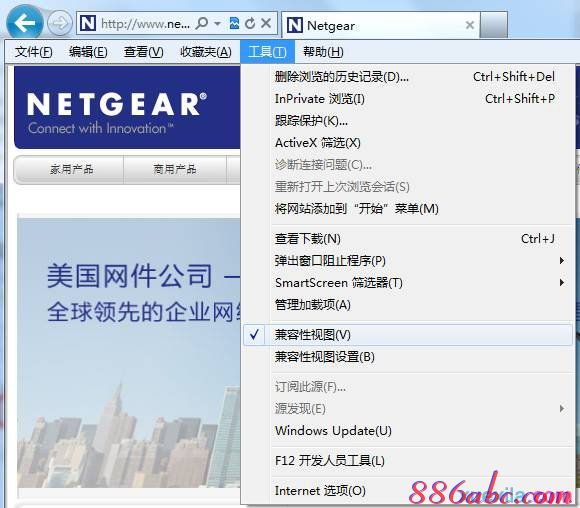580x508 pixels.
Task: Click greyed 订阅此源(F)...
Action: pyautogui.click(x=408, y=387)
